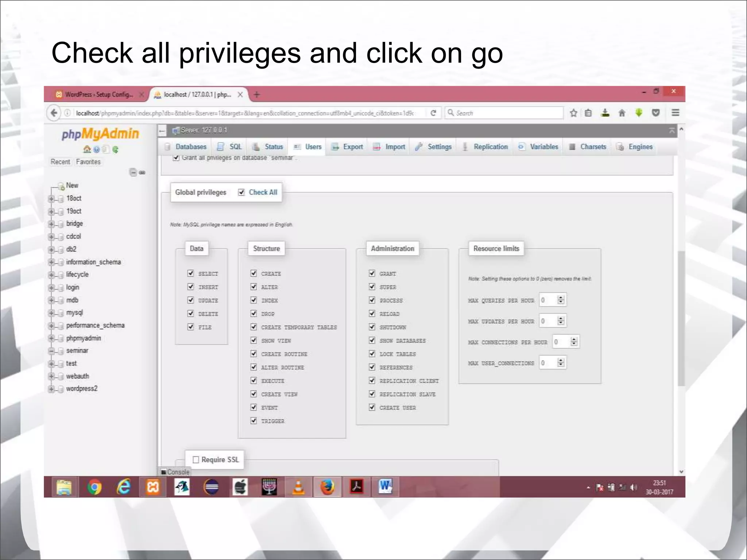This screenshot has height=560, width=747.
Task: Open a new browser tab with plus
Action: (x=257, y=95)
